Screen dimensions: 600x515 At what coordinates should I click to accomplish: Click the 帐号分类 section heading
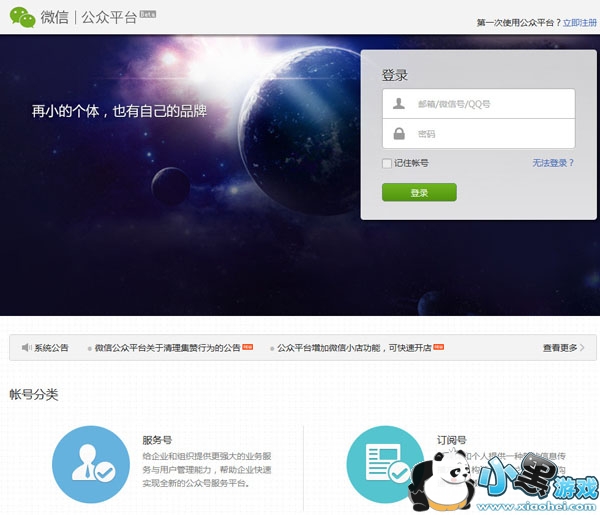click(x=34, y=394)
